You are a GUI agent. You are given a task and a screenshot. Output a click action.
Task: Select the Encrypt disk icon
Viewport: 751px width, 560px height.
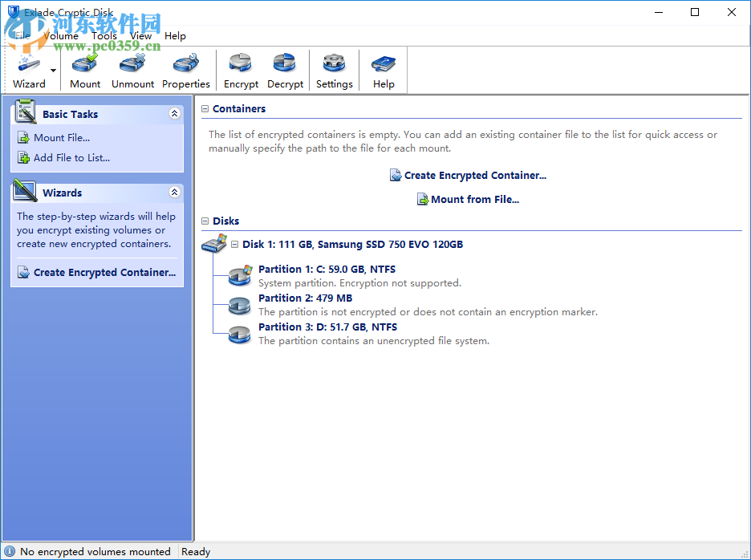pyautogui.click(x=241, y=64)
